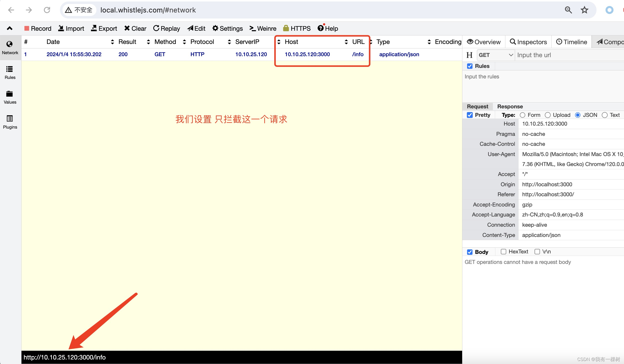The width and height of the screenshot is (624, 364).
Task: Click the application/json type cell
Action: (x=399, y=54)
